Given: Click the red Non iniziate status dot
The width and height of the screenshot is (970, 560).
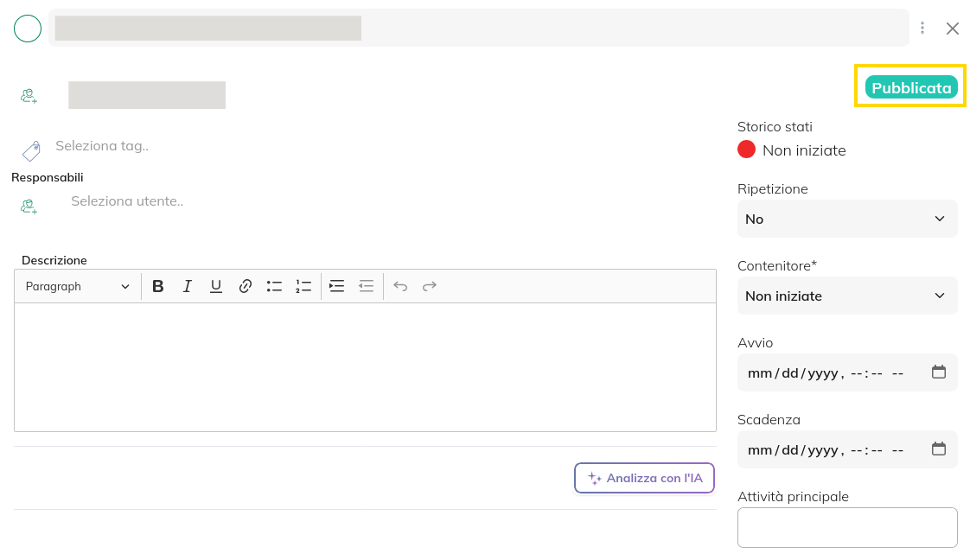Looking at the screenshot, I should coord(746,150).
